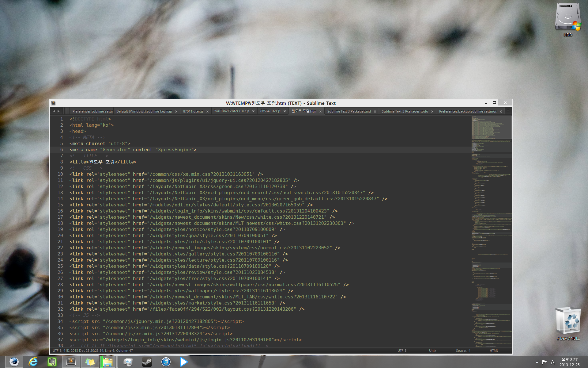Image resolution: width=588 pixels, height=368 pixels.
Task: Show hidden system tray icons
Action: click(x=537, y=362)
